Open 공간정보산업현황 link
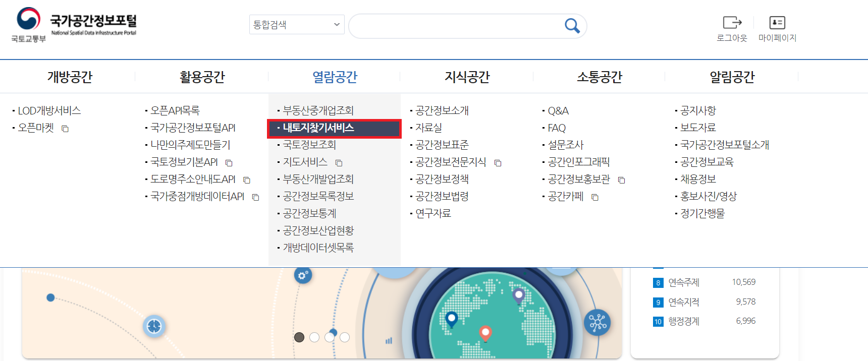This screenshot has width=868, height=361. [x=318, y=230]
